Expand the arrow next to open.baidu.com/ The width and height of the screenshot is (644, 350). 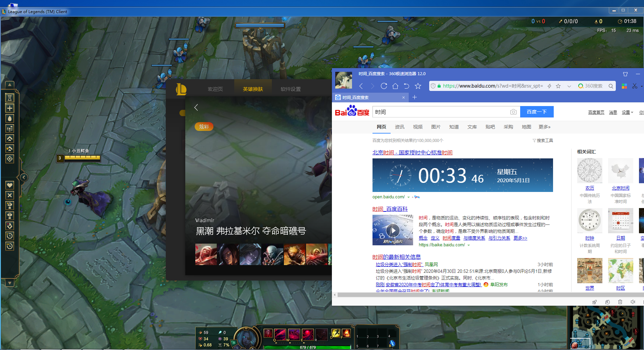point(408,197)
